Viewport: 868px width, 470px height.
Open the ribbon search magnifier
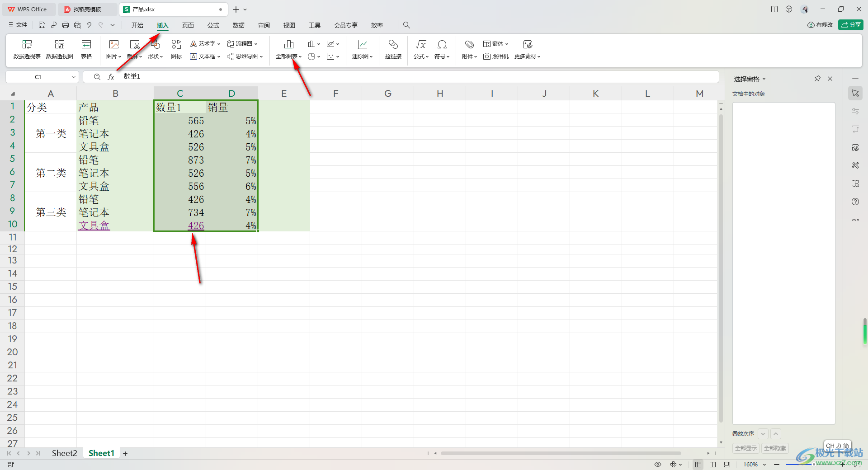406,25
